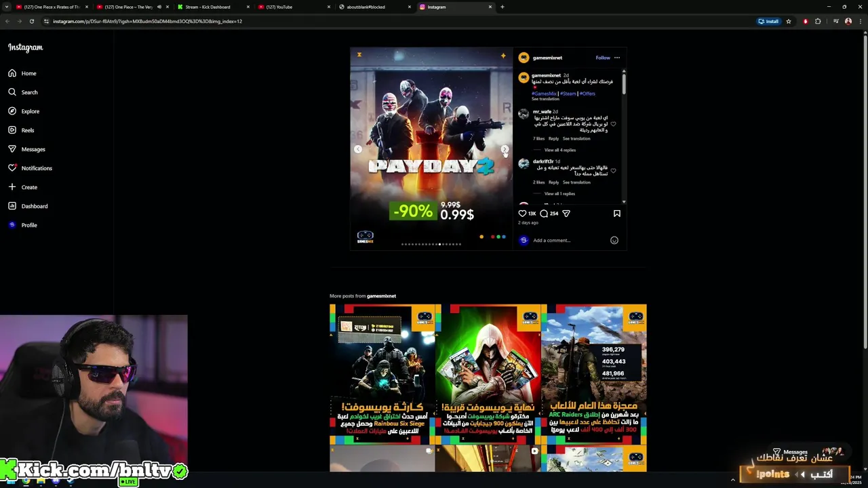Go to next carousel image
The image size is (868, 488).
point(505,149)
